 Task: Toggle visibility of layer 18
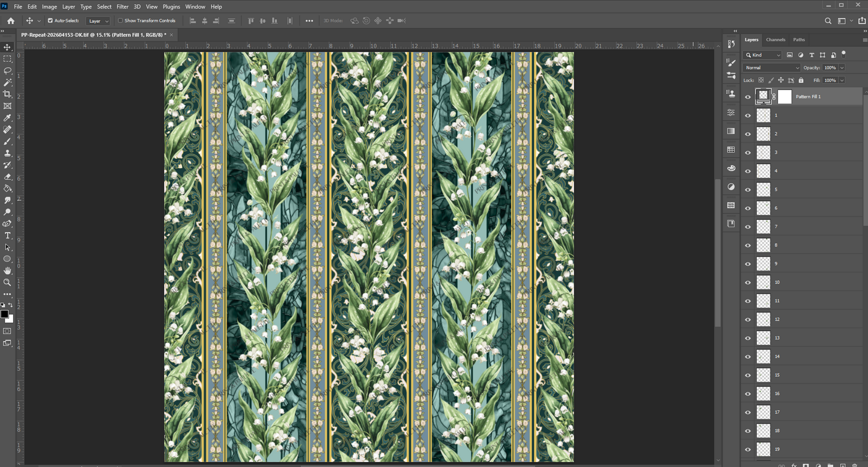pos(748,431)
